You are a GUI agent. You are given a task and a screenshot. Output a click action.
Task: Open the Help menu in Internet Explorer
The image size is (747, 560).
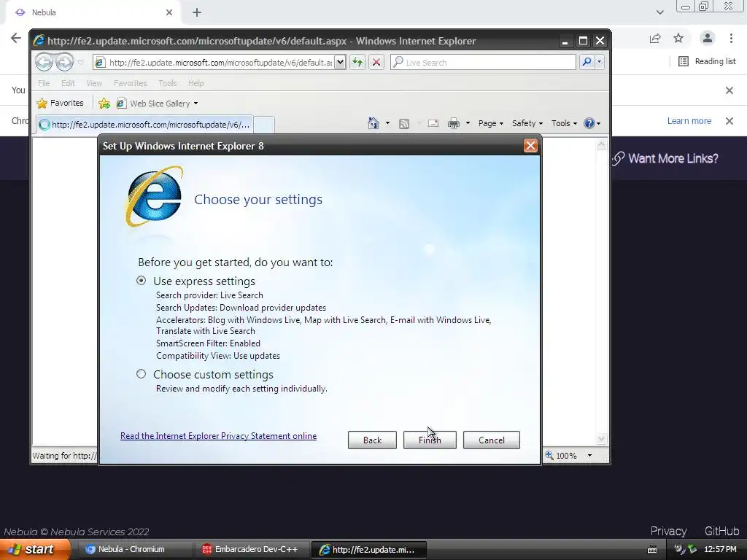click(196, 83)
